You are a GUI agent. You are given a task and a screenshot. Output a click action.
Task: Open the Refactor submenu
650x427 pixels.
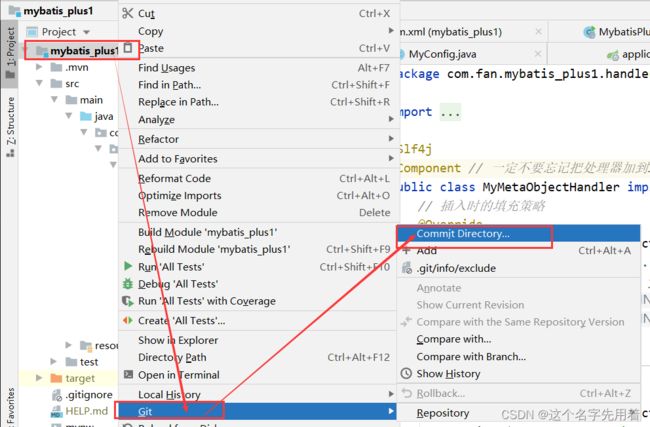click(x=259, y=139)
